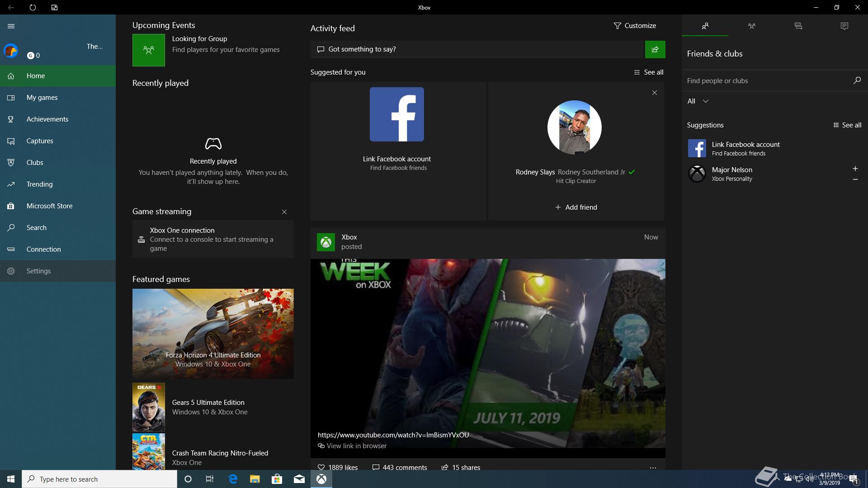
Task: Switch to the Activity alerts tab icon
Action: tap(844, 26)
